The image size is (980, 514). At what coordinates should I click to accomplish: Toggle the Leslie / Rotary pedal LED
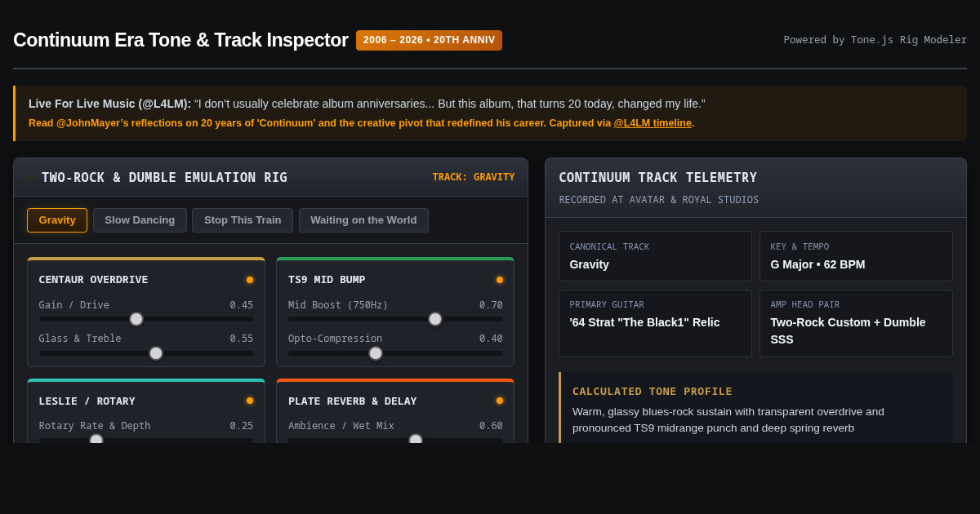250,401
